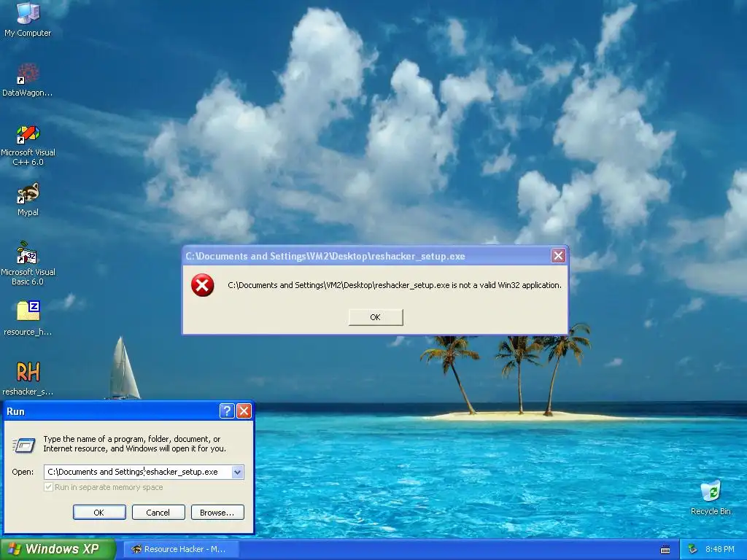
Task: Open the keyboard icon in taskbar
Action: (665, 550)
